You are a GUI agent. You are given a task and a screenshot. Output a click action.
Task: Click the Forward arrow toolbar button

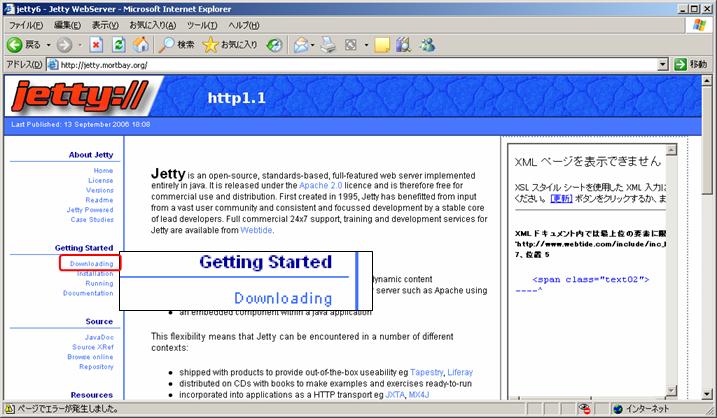tap(64, 44)
